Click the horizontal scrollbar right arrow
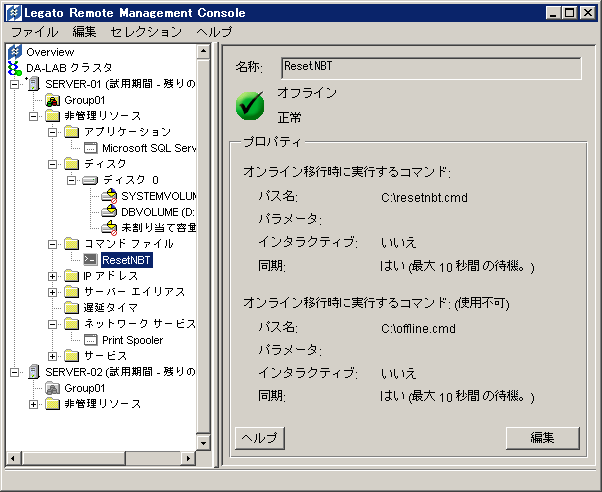The height and width of the screenshot is (492, 602). tap(188, 458)
